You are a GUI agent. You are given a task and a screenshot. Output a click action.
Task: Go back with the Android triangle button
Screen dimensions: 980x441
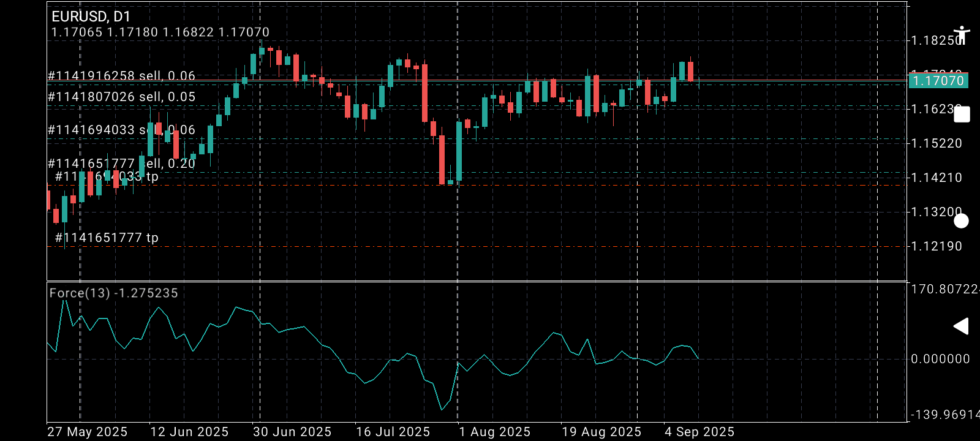pos(961,326)
